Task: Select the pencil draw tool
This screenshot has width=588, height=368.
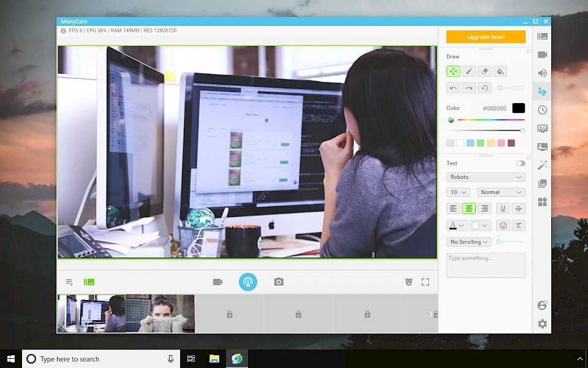Action: tap(469, 72)
